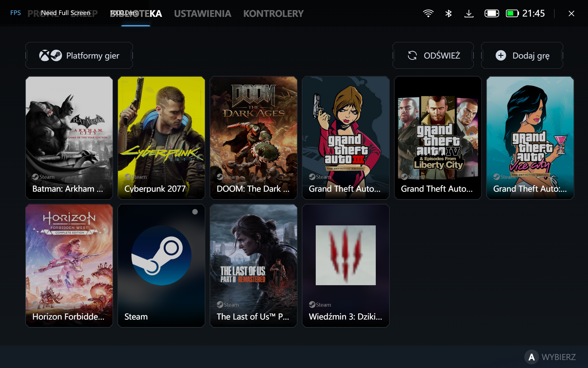Open Platformy gier filter
The width and height of the screenshot is (588, 368).
click(x=79, y=56)
